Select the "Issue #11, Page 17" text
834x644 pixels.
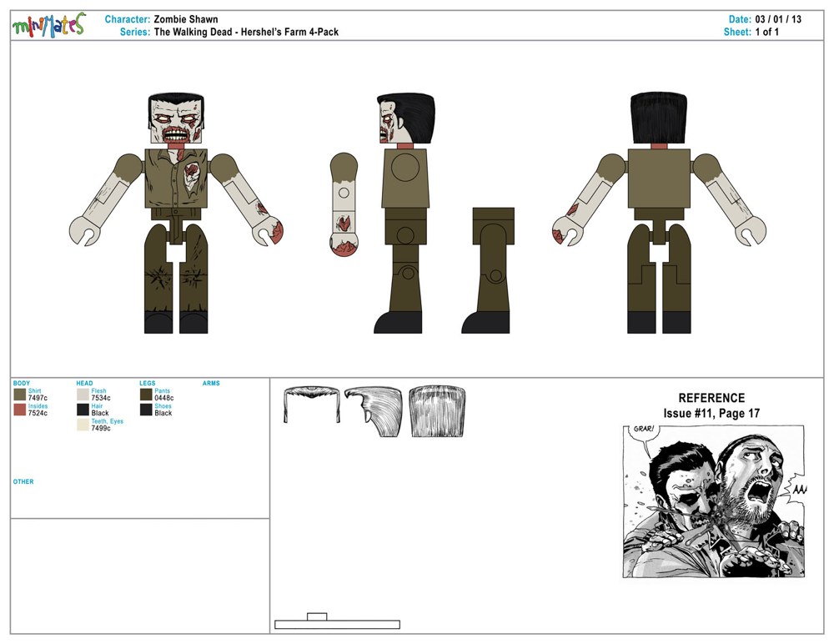[x=711, y=414]
